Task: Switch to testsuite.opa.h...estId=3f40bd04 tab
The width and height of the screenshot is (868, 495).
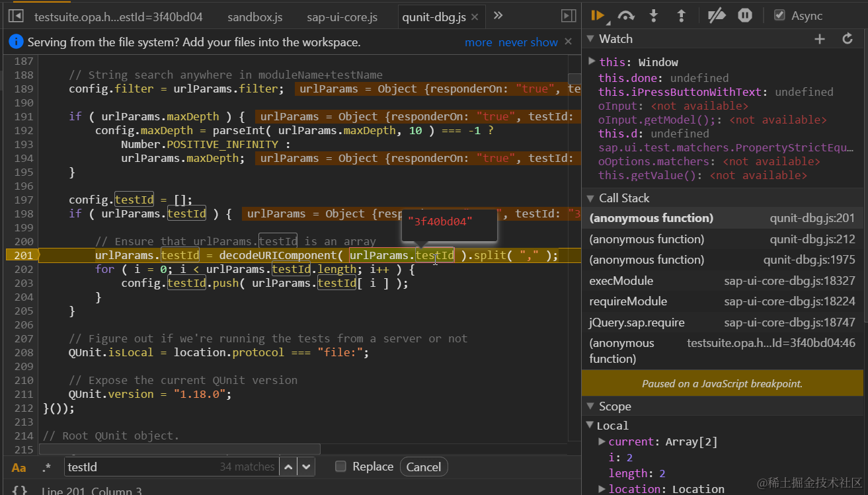Action: coord(118,17)
